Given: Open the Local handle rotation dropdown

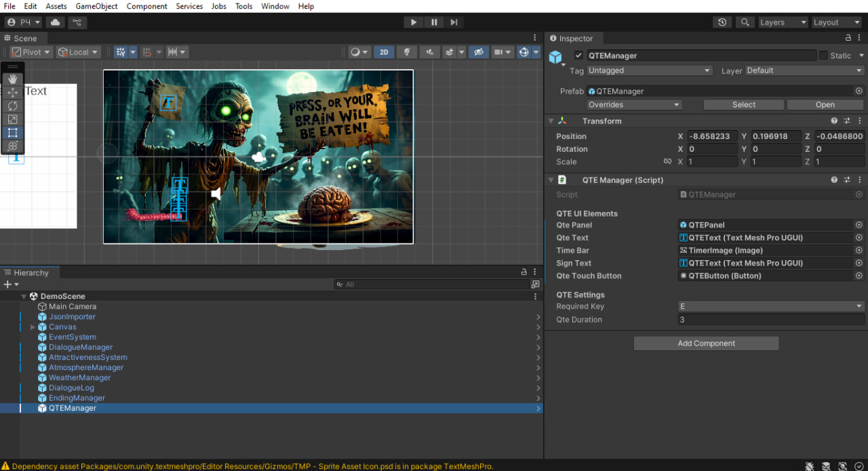Looking at the screenshot, I should [78, 52].
